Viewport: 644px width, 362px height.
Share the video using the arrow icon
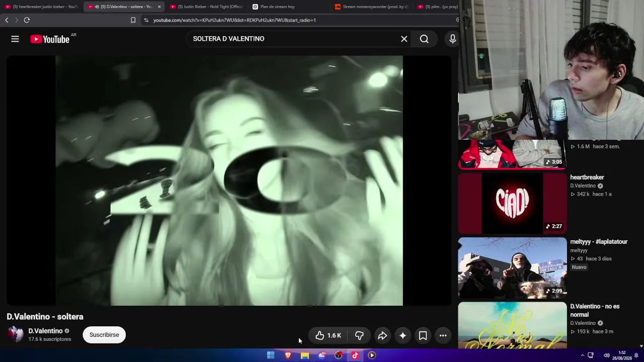pyautogui.click(x=382, y=335)
